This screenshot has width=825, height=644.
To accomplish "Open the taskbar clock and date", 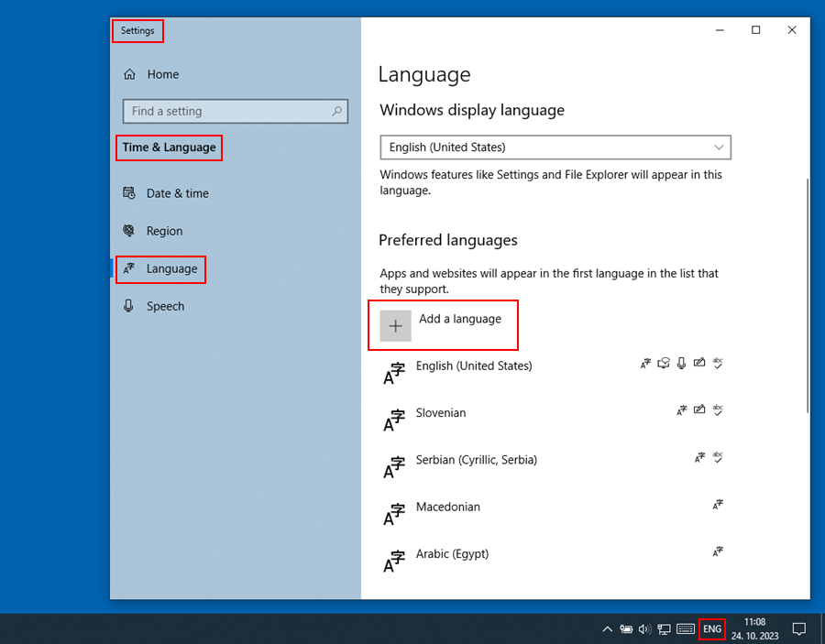I will click(754, 628).
